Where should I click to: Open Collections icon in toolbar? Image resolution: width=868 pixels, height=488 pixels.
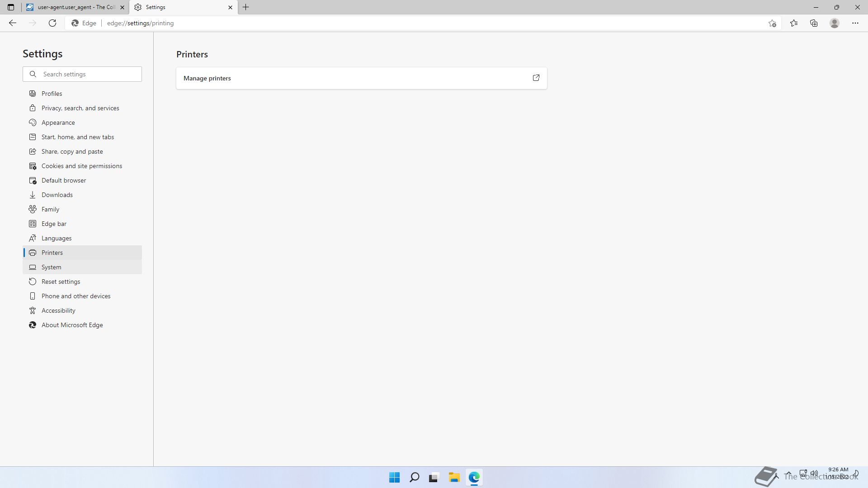point(814,23)
